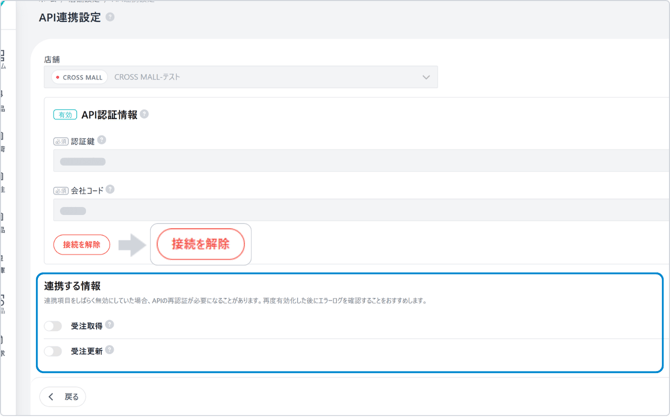Click the CROSS MALL store badge
This screenshot has height=417, width=670.
(x=80, y=77)
